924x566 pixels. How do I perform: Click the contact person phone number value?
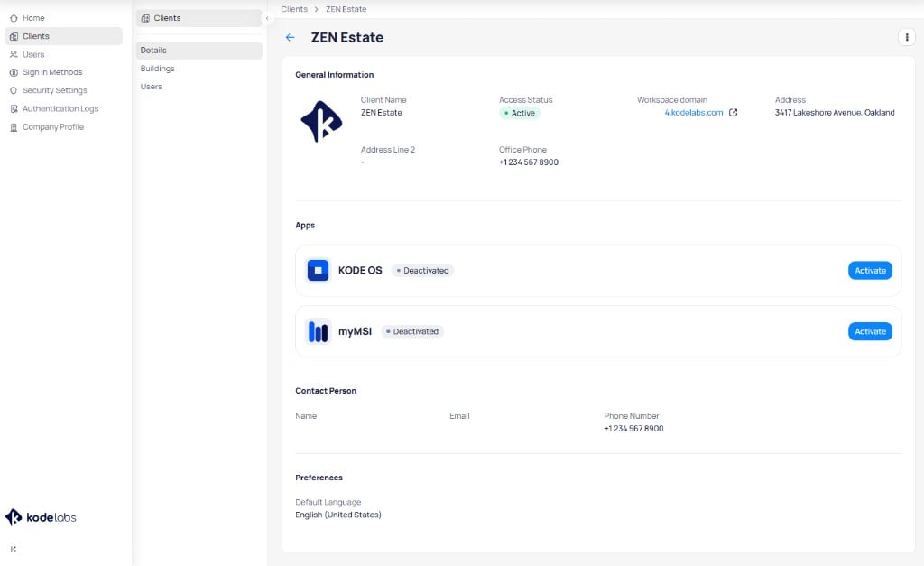pyautogui.click(x=633, y=429)
